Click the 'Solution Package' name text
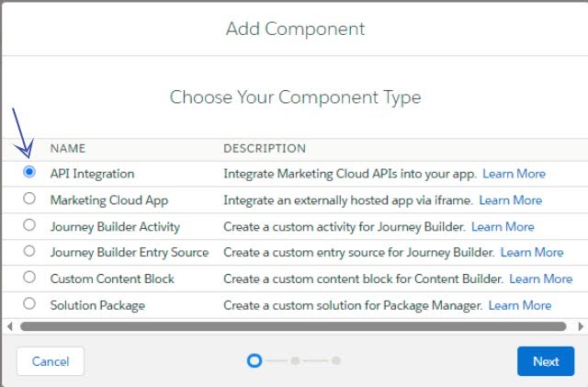This screenshot has width=588, height=387. pyautogui.click(x=97, y=305)
